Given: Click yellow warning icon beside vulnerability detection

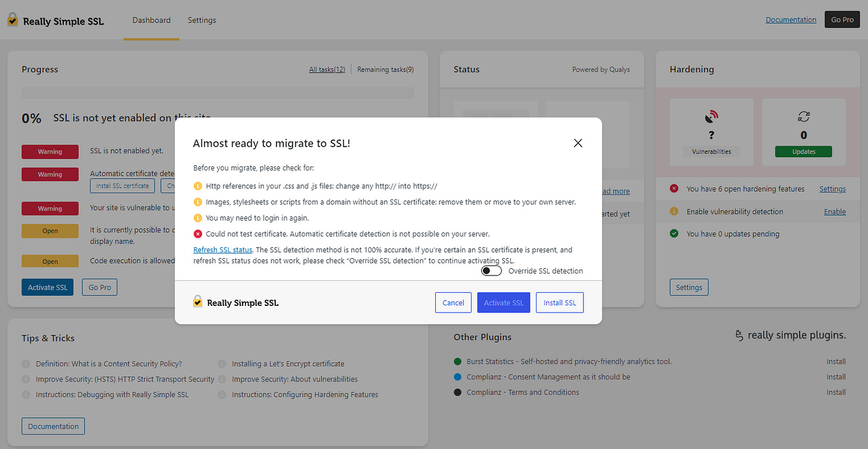Looking at the screenshot, I should pos(674,211).
